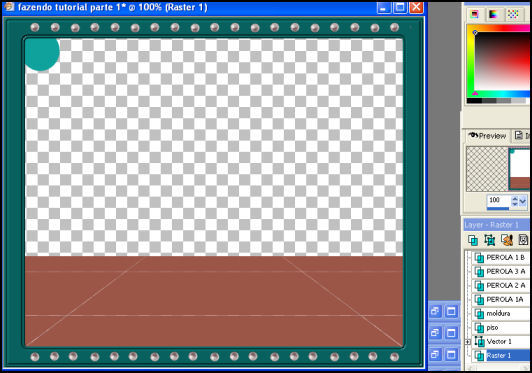The image size is (532, 373).
Task: Open the zoom value dropdown arrow
Action: [523, 201]
